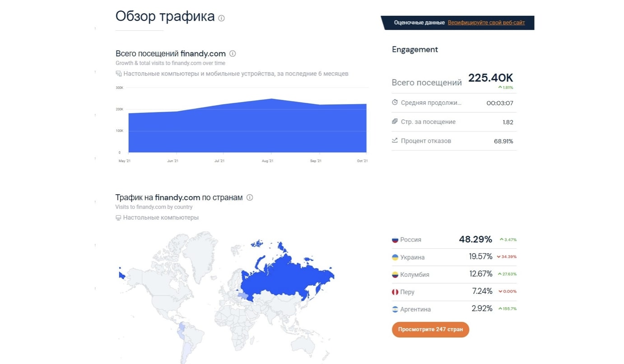
Task: Click the Aug '21 axis label
Action: pyautogui.click(x=268, y=161)
